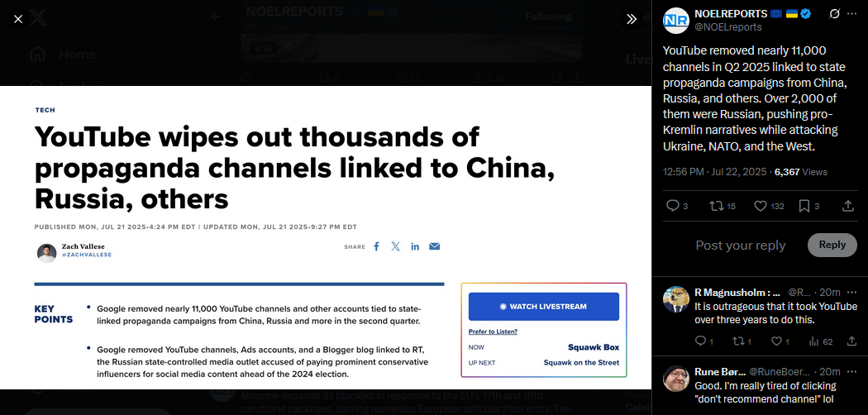Click the repost icon showing 15 reposts
Viewport: 868px width, 415px height.
[717, 206]
